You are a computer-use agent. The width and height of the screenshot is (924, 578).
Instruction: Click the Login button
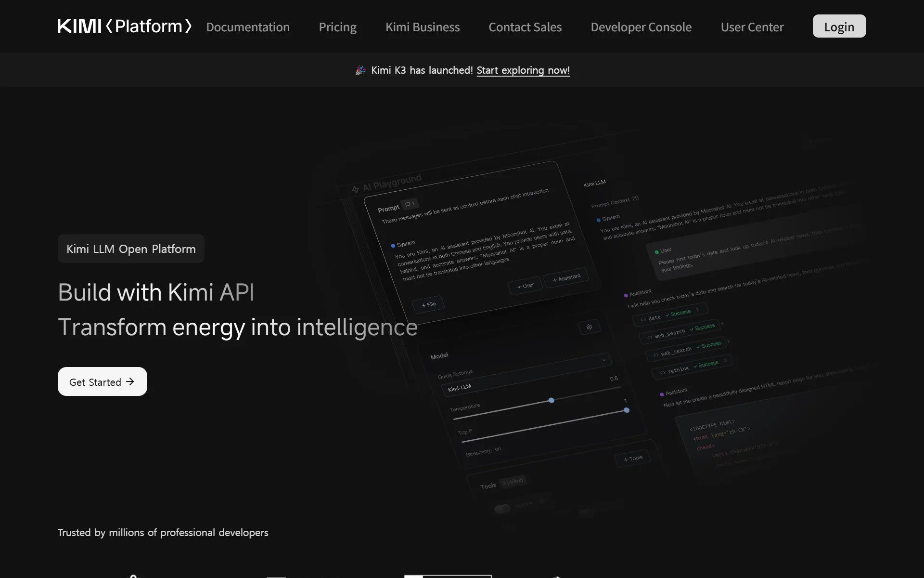(x=839, y=26)
